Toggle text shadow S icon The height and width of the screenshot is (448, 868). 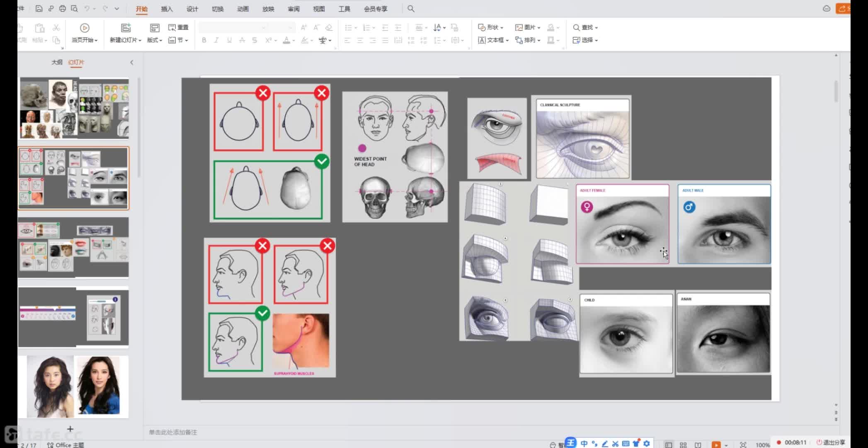point(255,40)
